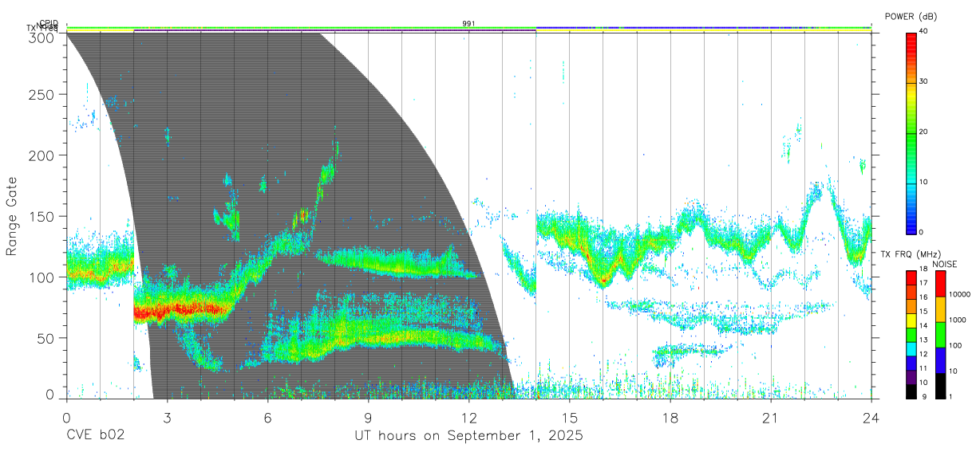Click the "6" UT hour tick label

268,418
